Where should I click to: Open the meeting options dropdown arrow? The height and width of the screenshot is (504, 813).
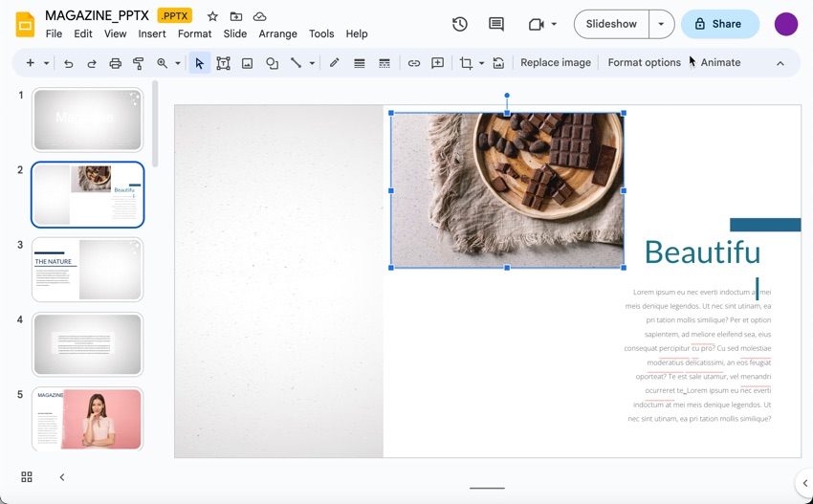tap(554, 24)
